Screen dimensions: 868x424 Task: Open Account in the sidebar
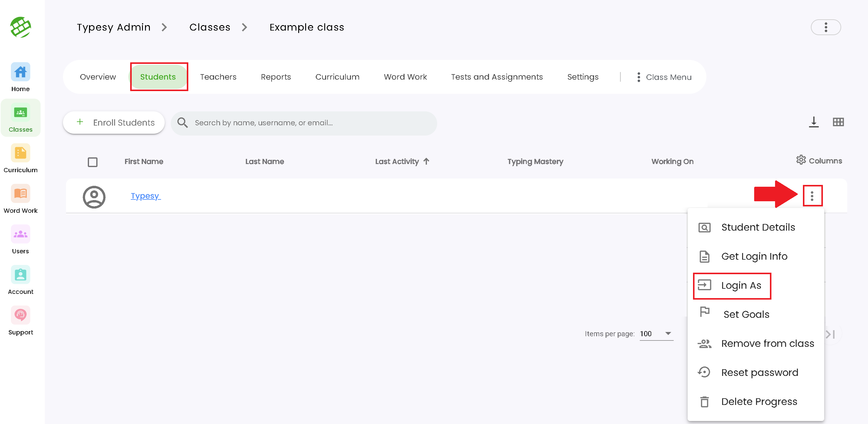pyautogui.click(x=21, y=280)
